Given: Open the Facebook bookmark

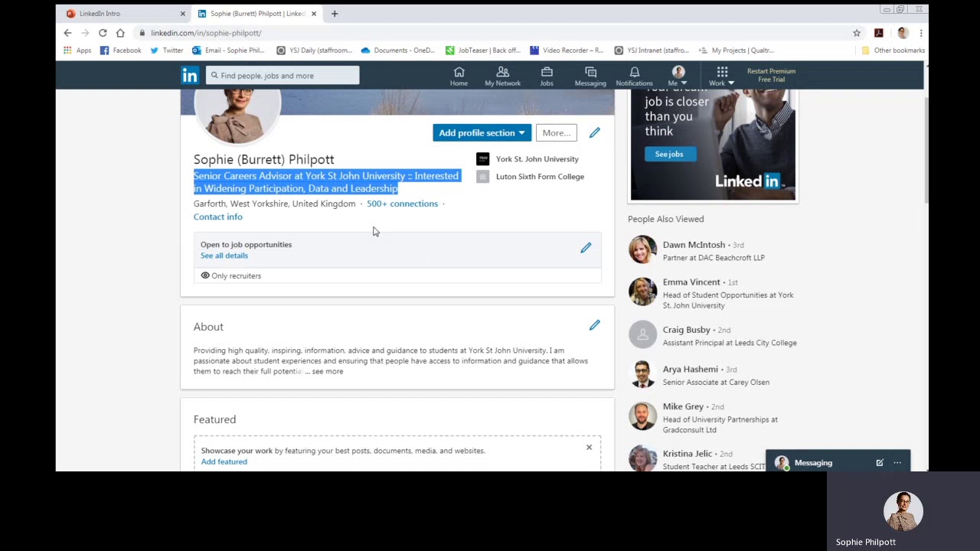Looking at the screenshot, I should pos(120,51).
